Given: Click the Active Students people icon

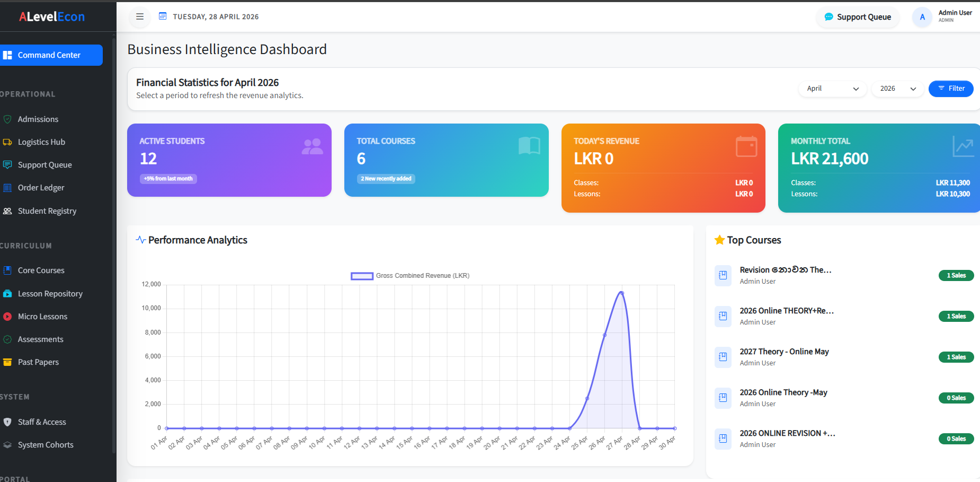Looking at the screenshot, I should [312, 146].
